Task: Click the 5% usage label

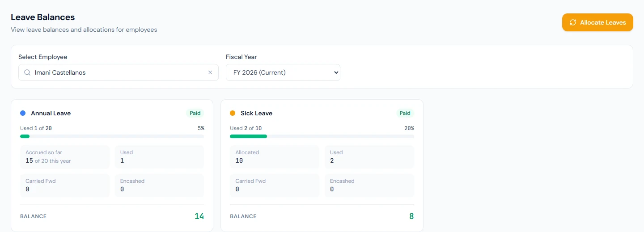Action: point(201,128)
